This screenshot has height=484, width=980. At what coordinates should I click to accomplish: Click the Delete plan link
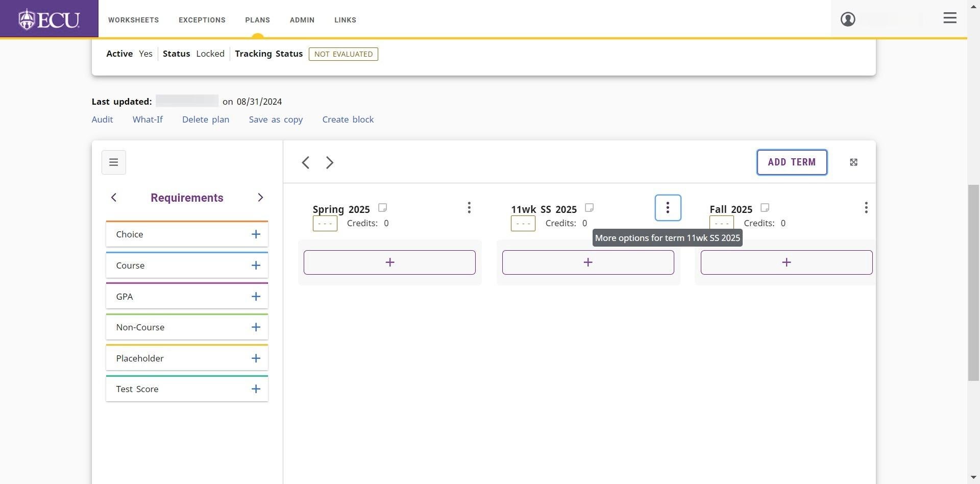pos(206,119)
